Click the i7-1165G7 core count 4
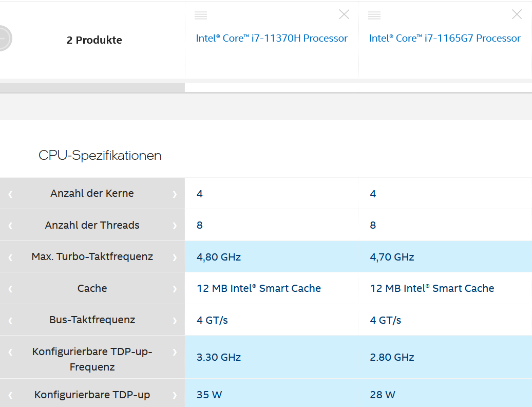 [x=373, y=194]
